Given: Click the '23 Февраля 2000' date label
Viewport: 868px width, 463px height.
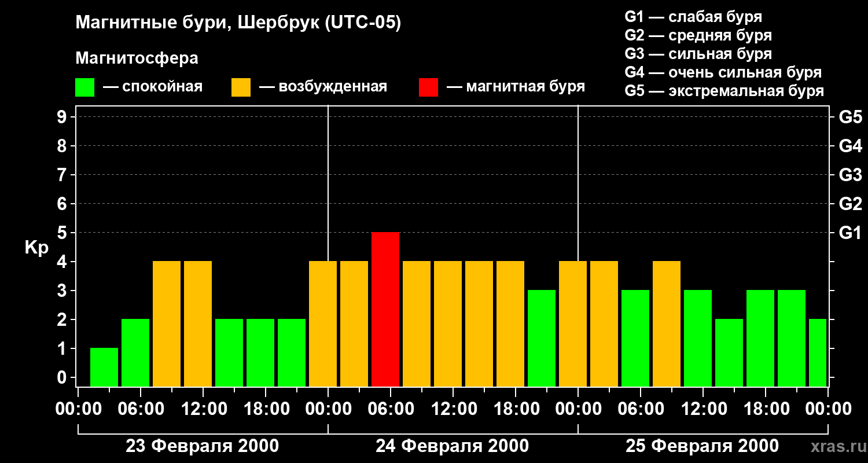Looking at the screenshot, I should (203, 446).
